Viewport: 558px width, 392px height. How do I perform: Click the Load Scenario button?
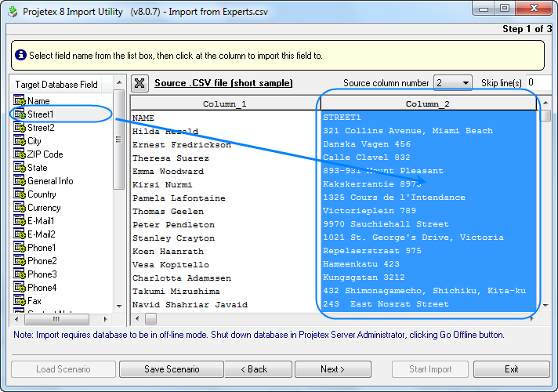63,369
